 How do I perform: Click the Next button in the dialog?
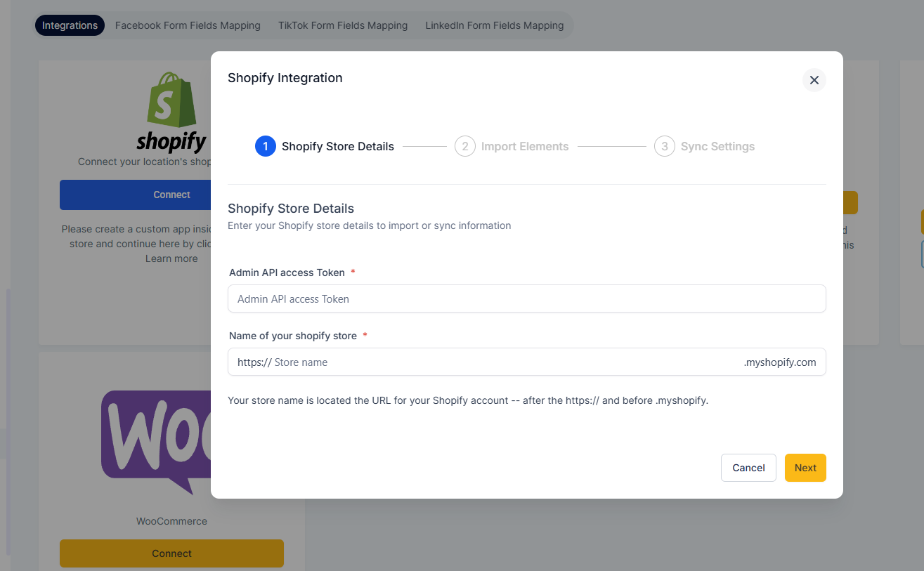805,468
